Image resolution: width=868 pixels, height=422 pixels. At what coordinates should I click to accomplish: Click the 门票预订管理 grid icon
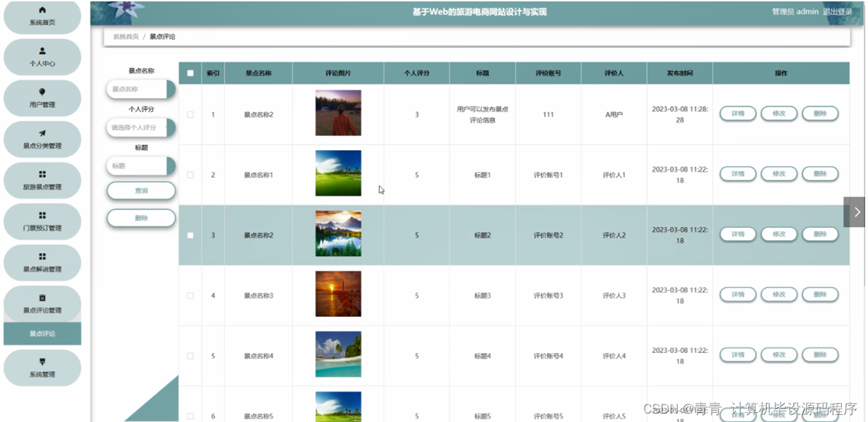pos(42,213)
